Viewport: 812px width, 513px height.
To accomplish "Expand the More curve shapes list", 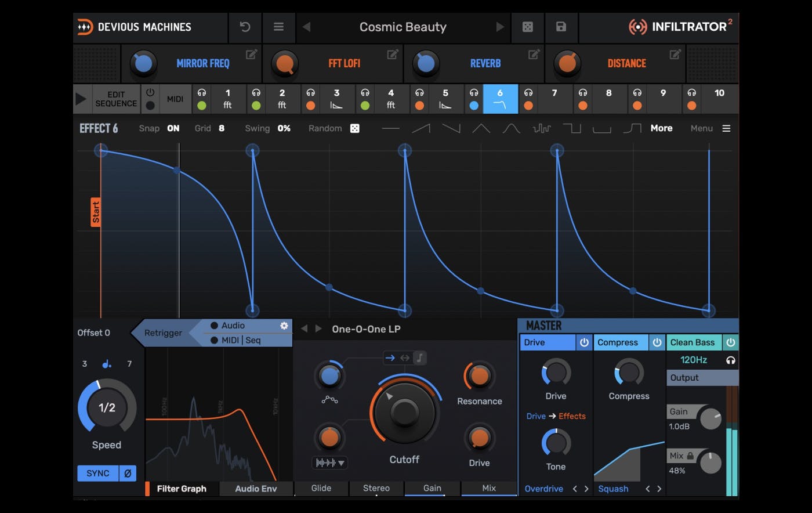I will [x=661, y=128].
